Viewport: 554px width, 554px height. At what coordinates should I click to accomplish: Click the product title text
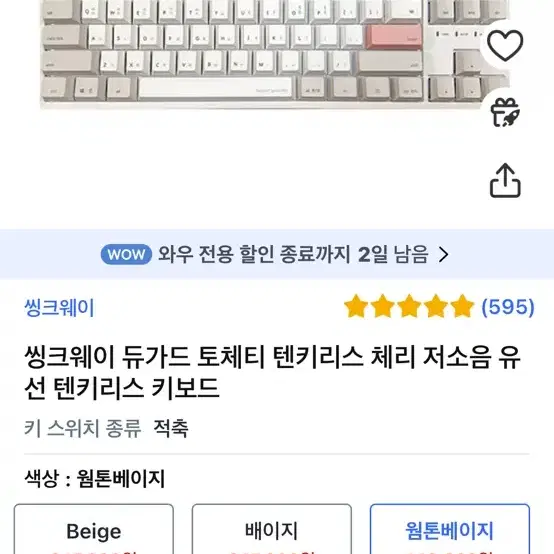[272, 372]
